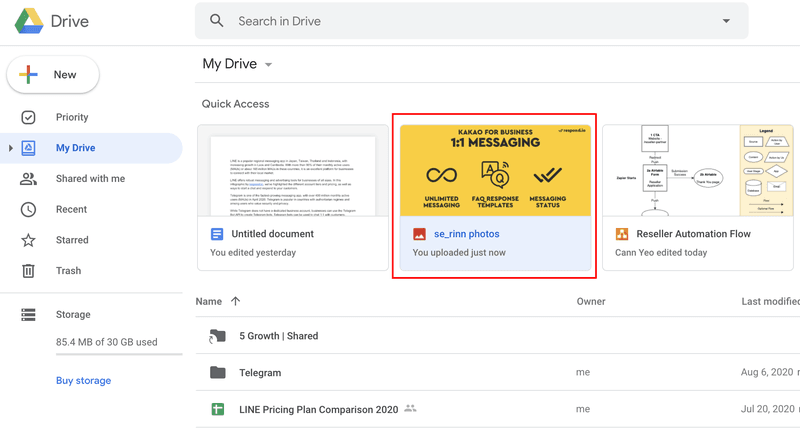Toggle the sort direction arrow
This screenshot has height=433, width=800.
(x=235, y=301)
